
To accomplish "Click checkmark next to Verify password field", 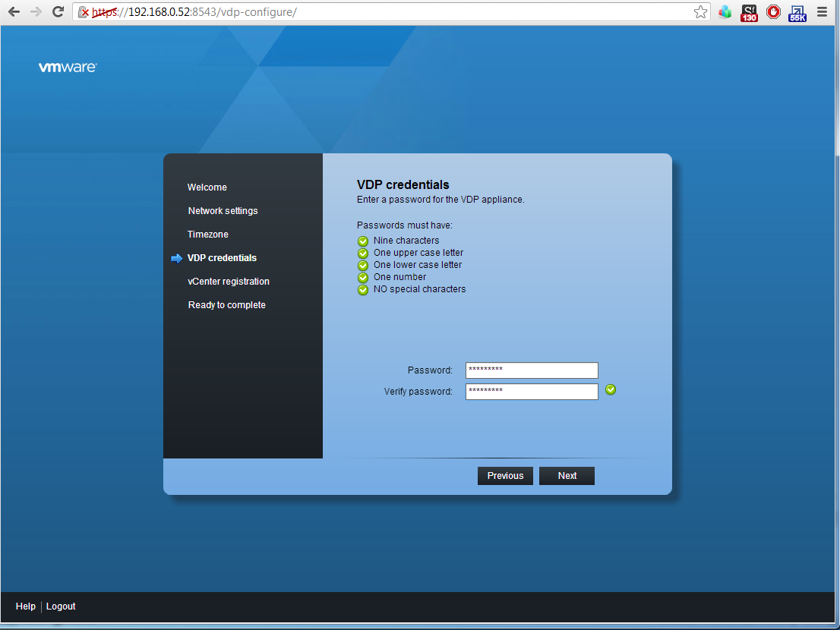I will point(611,389).
